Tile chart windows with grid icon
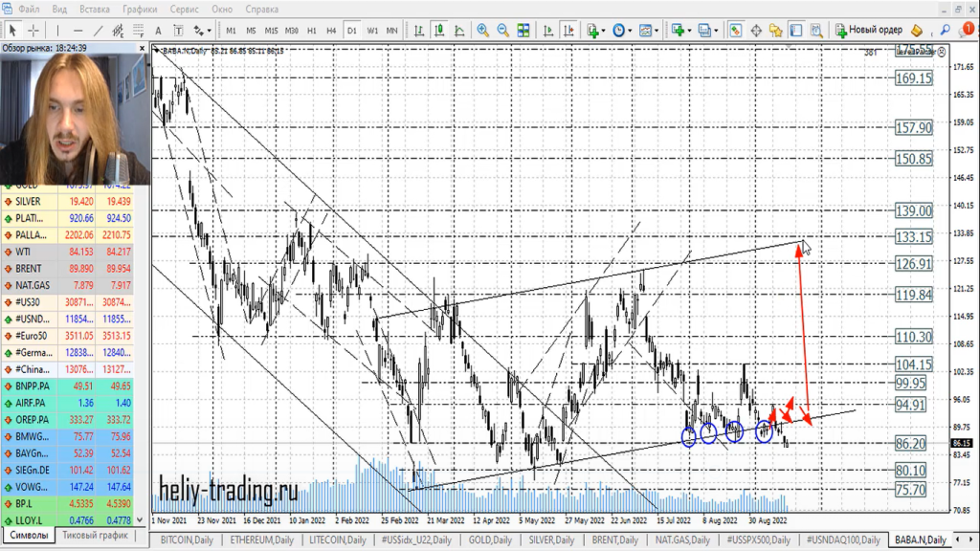Viewport: 980px width, 551px height. [523, 31]
